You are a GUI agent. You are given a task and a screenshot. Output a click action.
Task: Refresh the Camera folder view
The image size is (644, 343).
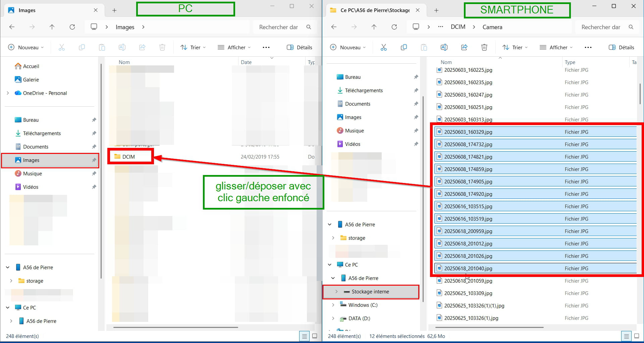394,27
